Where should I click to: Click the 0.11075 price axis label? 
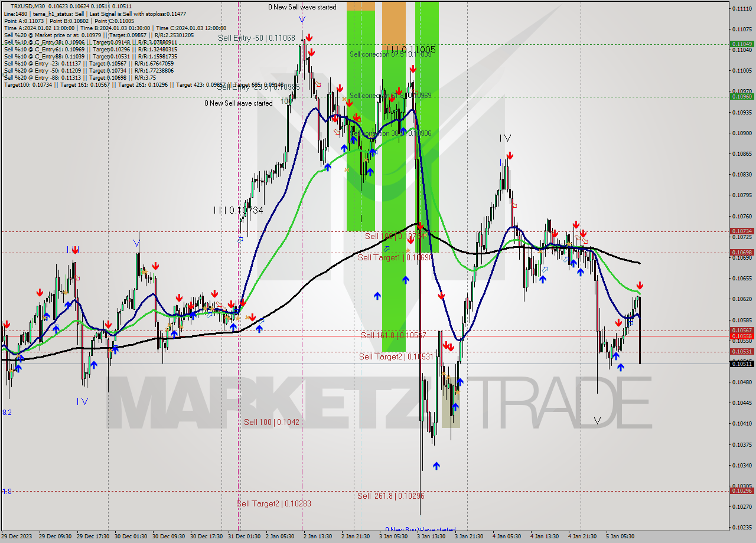point(742,29)
